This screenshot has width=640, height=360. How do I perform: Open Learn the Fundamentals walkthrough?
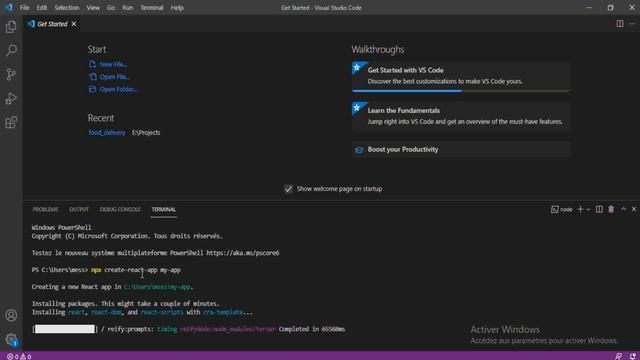[461, 116]
